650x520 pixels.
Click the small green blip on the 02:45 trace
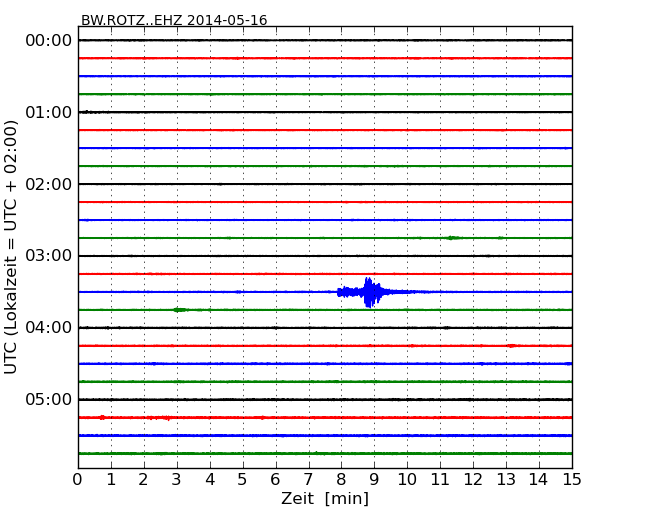pos(453,238)
